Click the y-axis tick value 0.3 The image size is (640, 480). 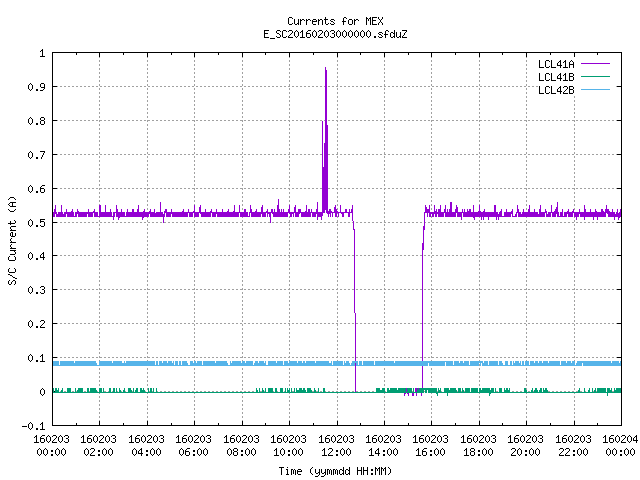36,290
